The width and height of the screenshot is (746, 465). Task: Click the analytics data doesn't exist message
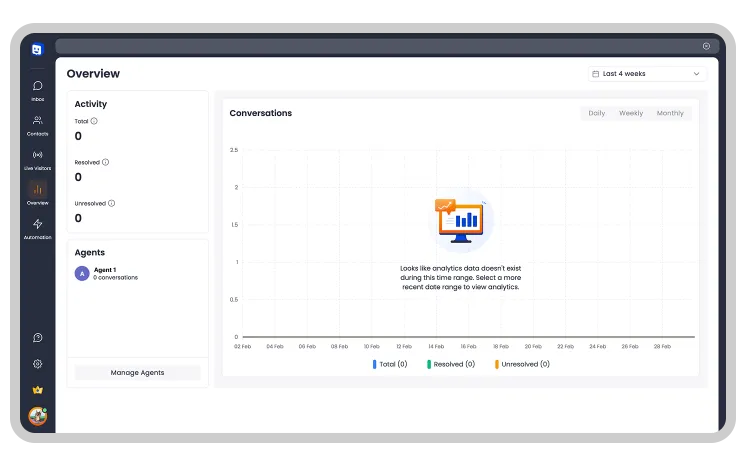[461, 277]
